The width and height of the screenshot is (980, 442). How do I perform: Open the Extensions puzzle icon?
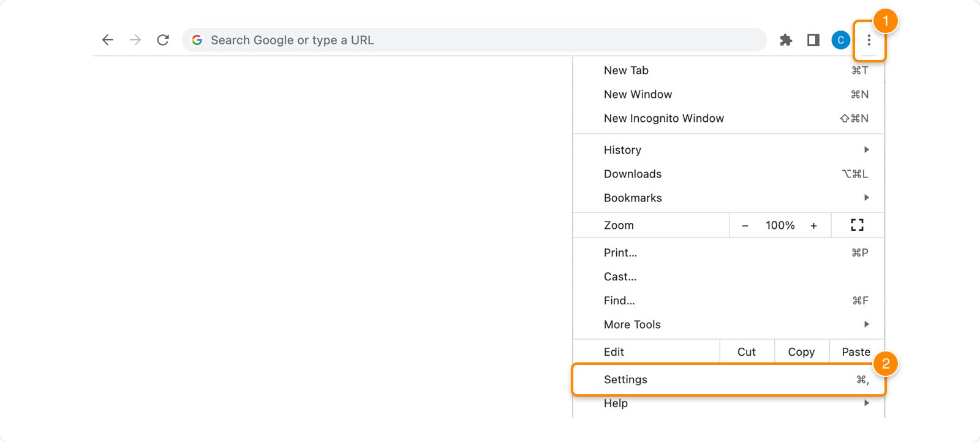[x=786, y=40]
